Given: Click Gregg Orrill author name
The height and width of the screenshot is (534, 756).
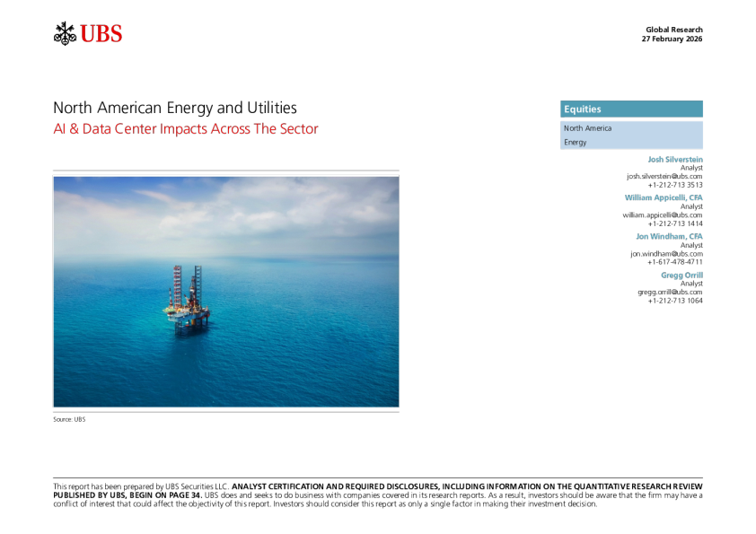Looking at the screenshot, I should 681,275.
